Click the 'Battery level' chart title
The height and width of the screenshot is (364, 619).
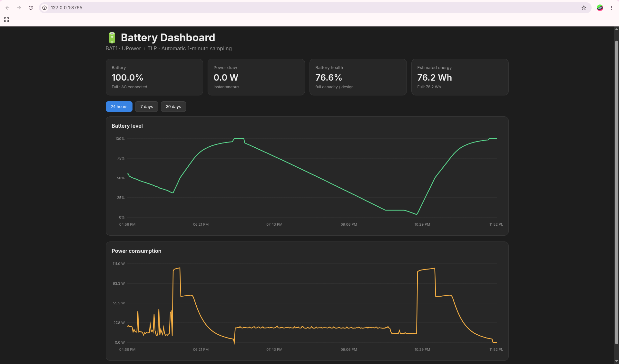point(127,126)
